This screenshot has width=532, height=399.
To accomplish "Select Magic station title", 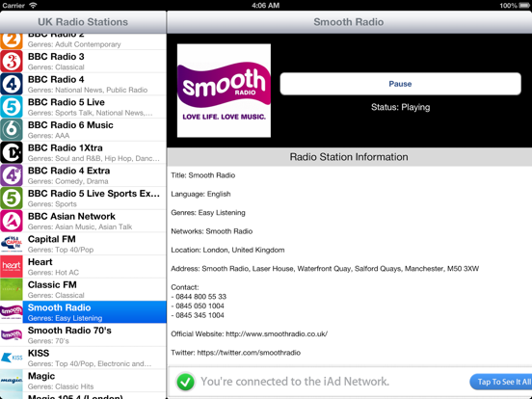I will pyautogui.click(x=41, y=376).
